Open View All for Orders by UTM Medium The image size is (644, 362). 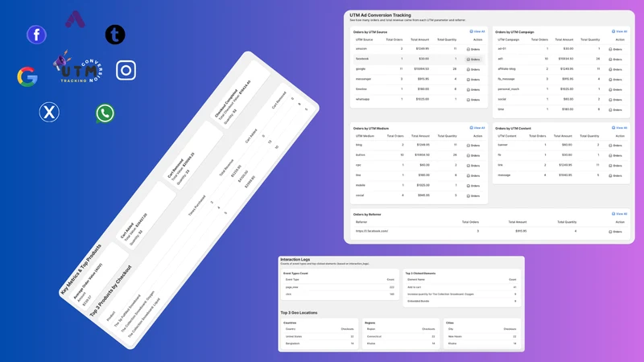477,128
